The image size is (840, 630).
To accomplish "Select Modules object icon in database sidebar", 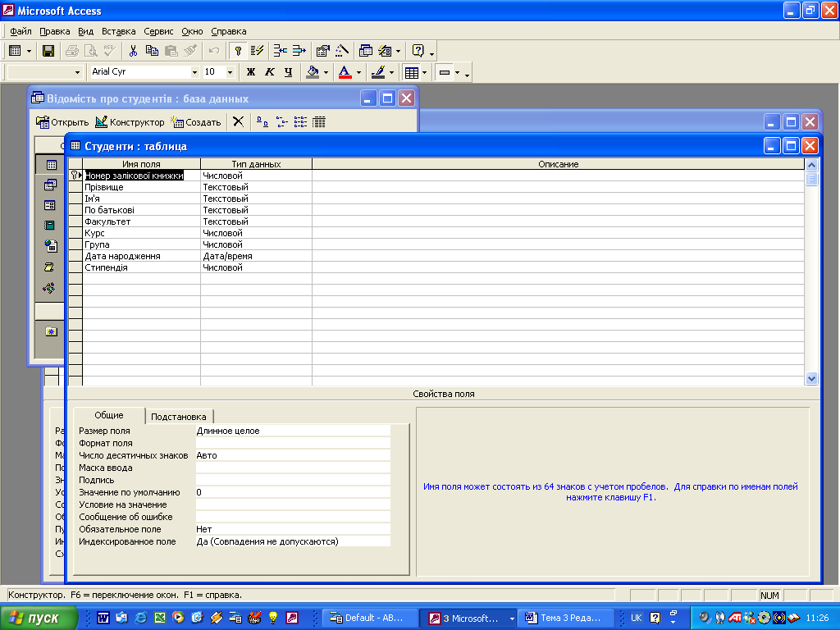I will (x=50, y=288).
